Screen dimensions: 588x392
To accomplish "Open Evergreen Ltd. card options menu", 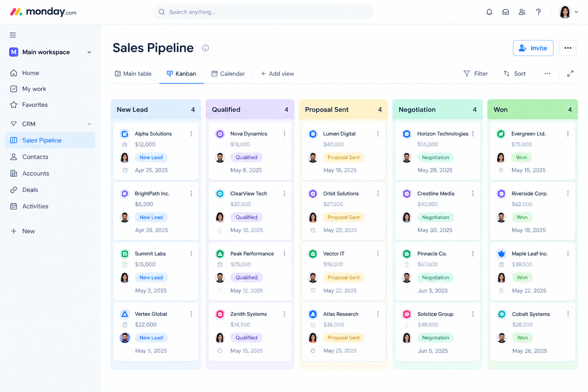I will click(x=568, y=134).
